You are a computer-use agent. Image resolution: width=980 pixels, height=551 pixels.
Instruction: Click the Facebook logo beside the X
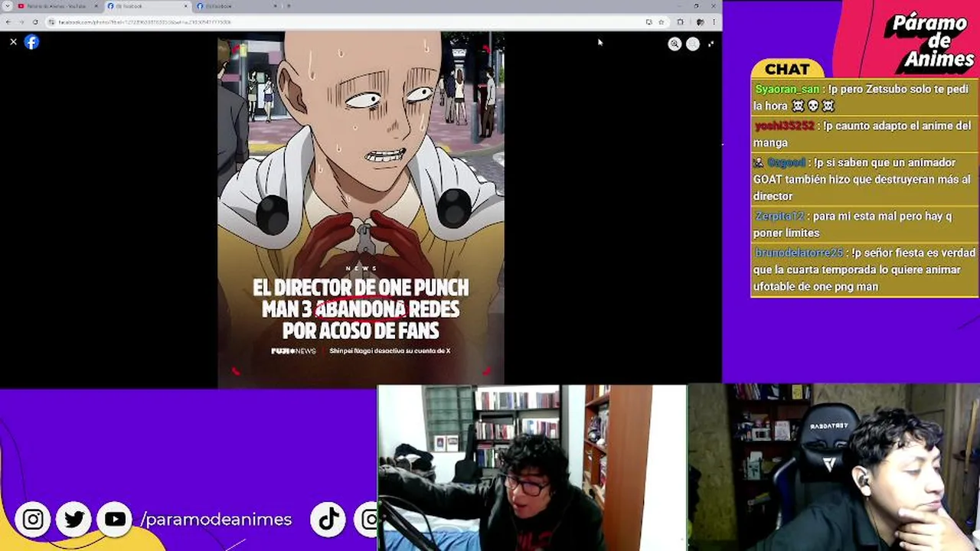tap(31, 42)
